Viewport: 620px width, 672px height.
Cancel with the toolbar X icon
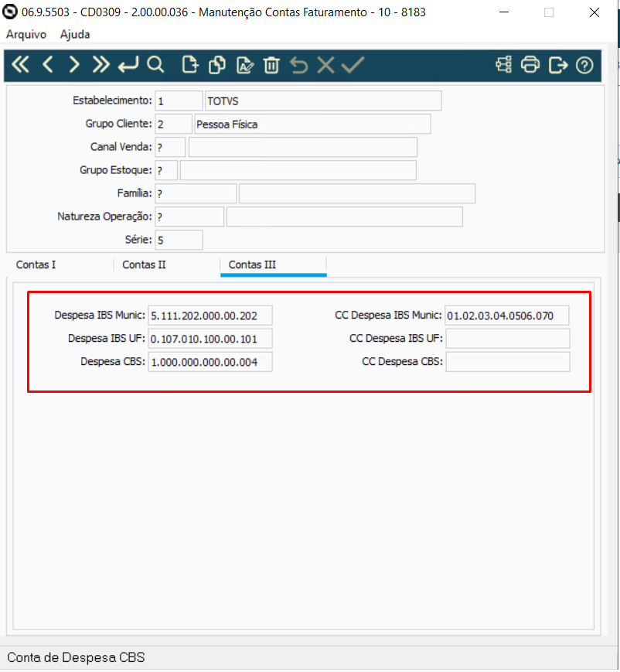click(325, 65)
